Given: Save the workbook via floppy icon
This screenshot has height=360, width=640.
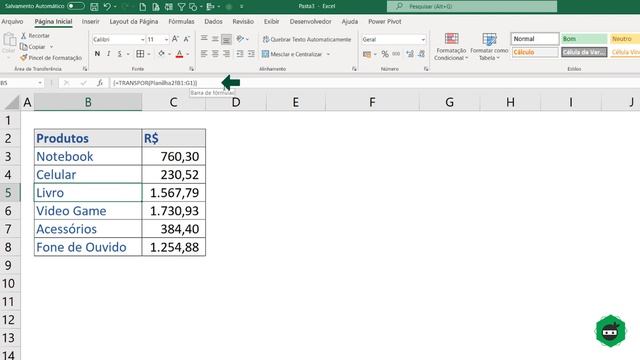Looking at the screenshot, I should [x=94, y=7].
